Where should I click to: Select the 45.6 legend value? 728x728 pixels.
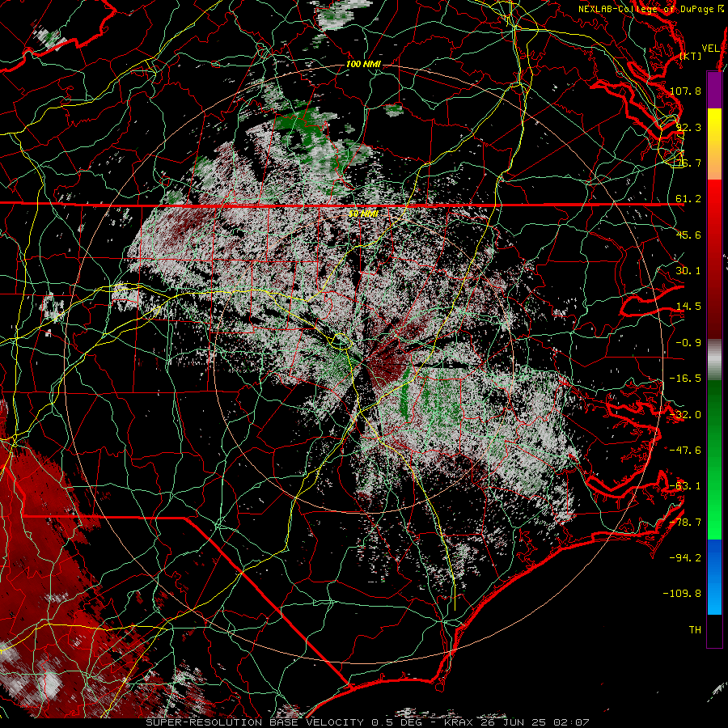688,235
